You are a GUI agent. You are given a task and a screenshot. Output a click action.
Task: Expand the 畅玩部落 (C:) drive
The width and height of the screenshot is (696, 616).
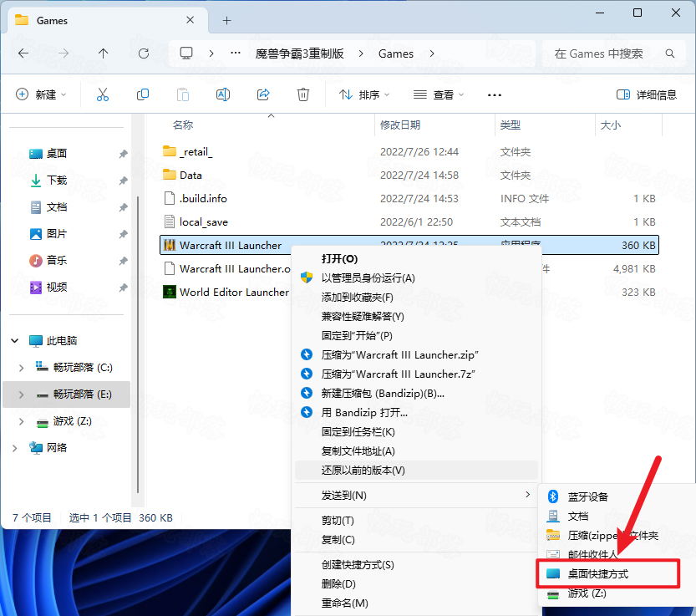(21, 368)
